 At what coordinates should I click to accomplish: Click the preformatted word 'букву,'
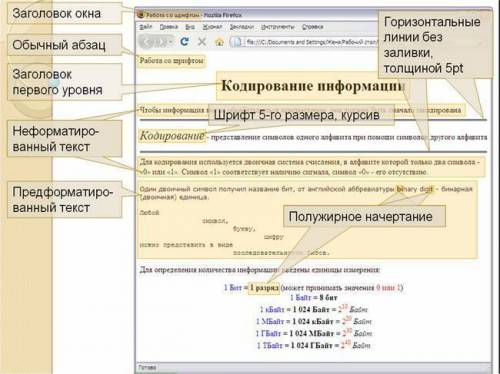[x=244, y=229]
